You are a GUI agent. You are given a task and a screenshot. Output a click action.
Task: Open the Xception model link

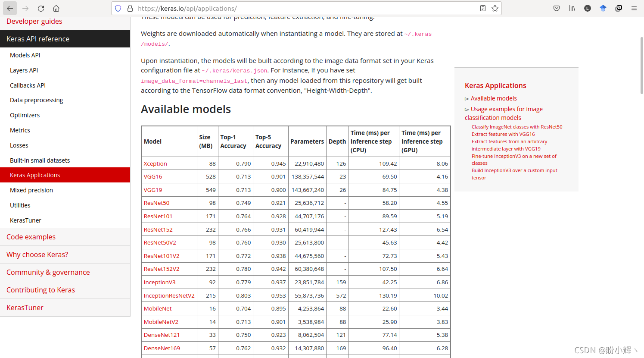(155, 163)
